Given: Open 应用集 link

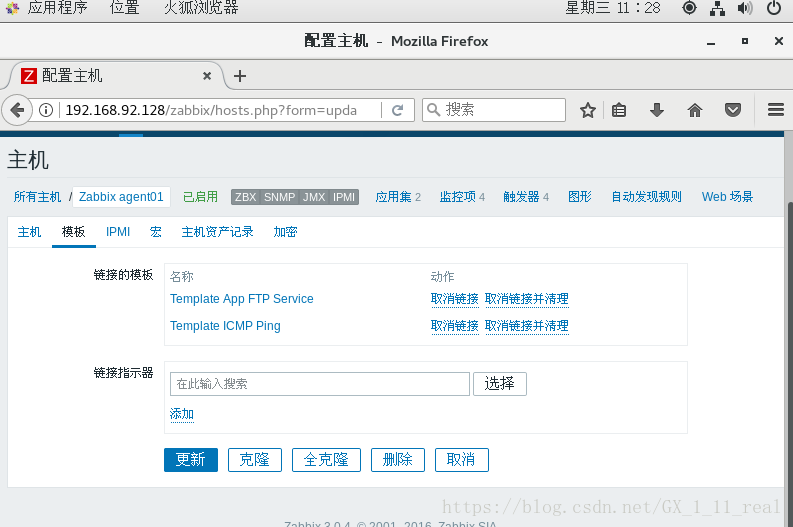Looking at the screenshot, I should pyautogui.click(x=393, y=197).
